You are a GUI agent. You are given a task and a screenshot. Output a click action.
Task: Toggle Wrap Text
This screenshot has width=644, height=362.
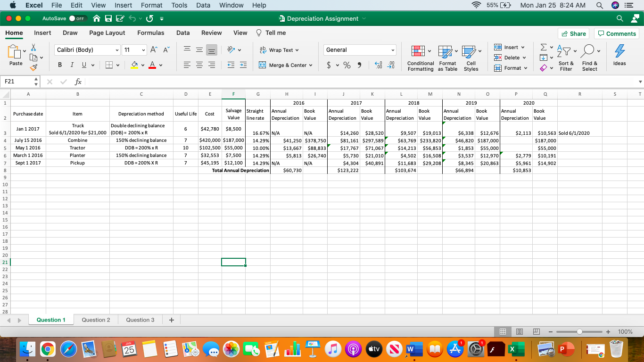point(279,50)
